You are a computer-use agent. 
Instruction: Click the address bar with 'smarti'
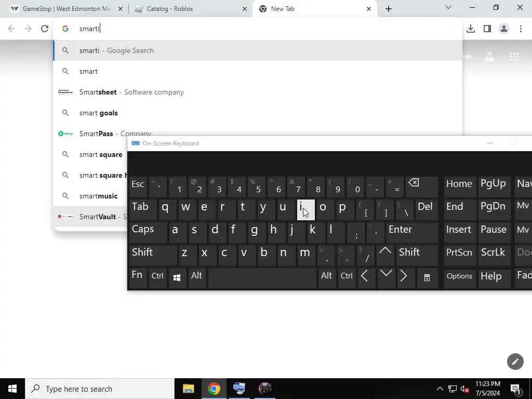tap(258, 29)
